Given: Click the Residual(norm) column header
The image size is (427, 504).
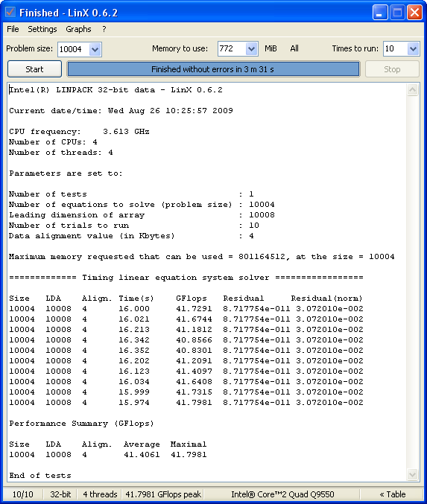Looking at the screenshot, I should coord(326,299).
